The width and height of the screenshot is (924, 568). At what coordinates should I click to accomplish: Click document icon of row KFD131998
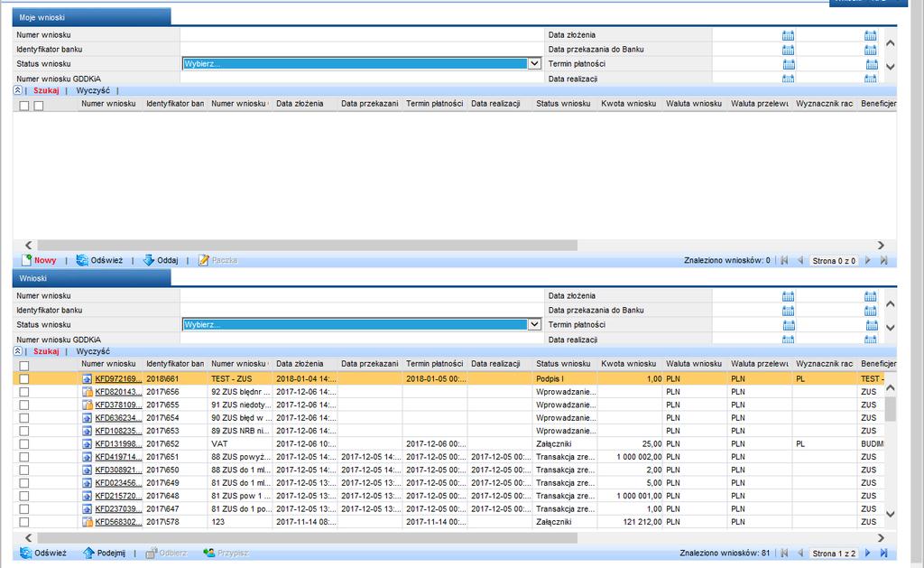click(88, 443)
